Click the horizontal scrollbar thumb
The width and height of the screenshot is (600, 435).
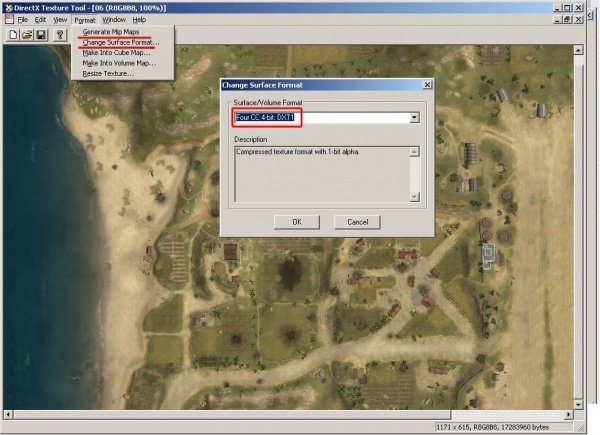232,414
